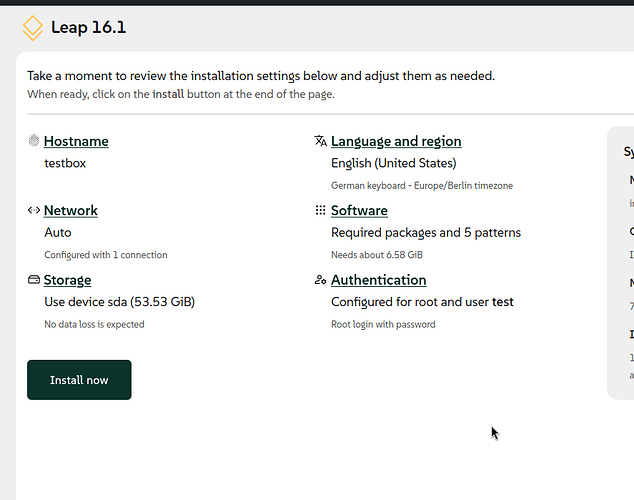
Task: Open the Software settings link
Action: click(x=359, y=211)
